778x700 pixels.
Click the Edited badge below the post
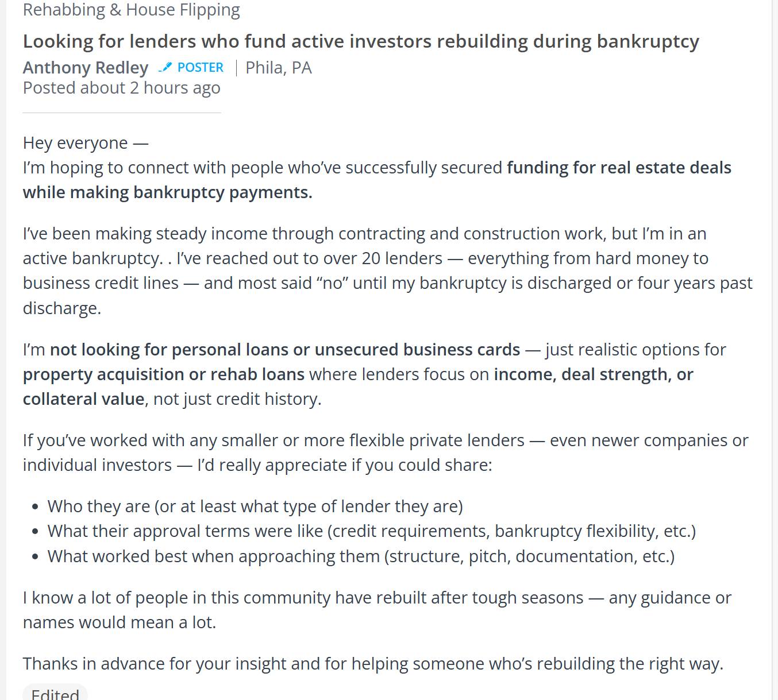pyautogui.click(x=55, y=694)
